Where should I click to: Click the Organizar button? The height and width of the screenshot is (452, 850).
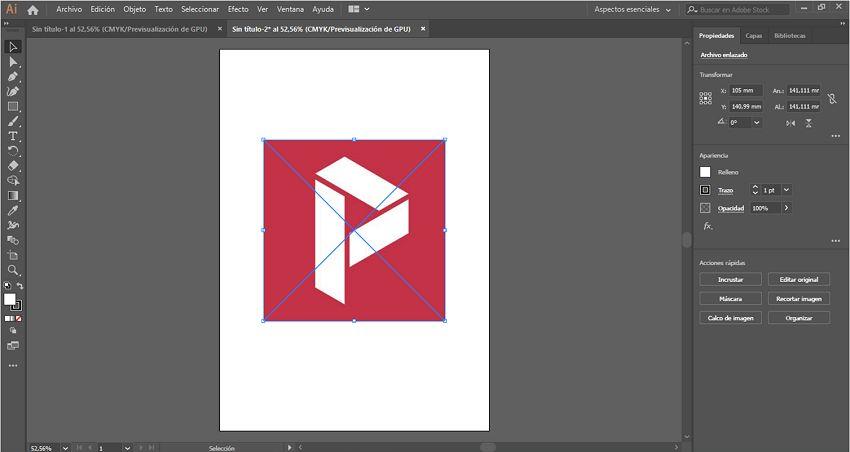click(799, 318)
